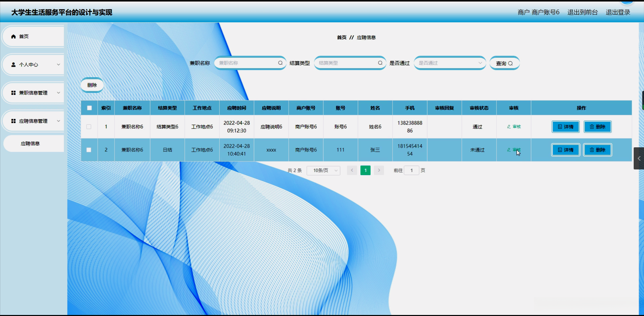Open 详情 for the first row
The image size is (644, 316).
565,127
